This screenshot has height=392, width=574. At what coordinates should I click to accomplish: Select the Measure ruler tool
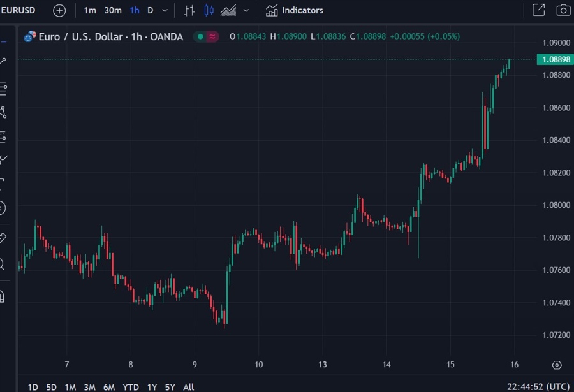3,238
